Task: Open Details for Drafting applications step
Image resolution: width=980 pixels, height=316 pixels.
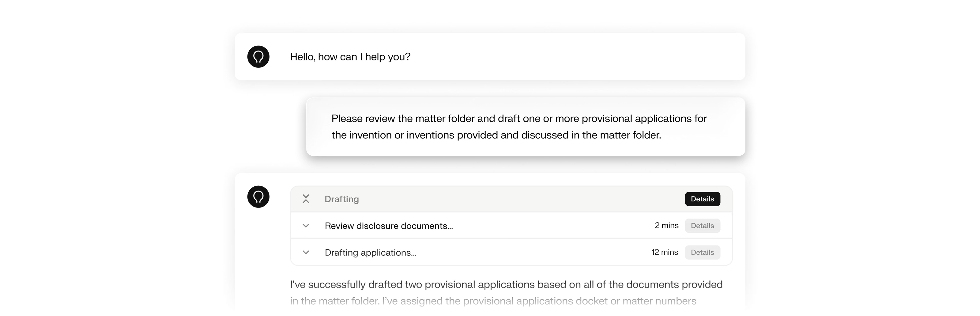Action: tap(702, 253)
